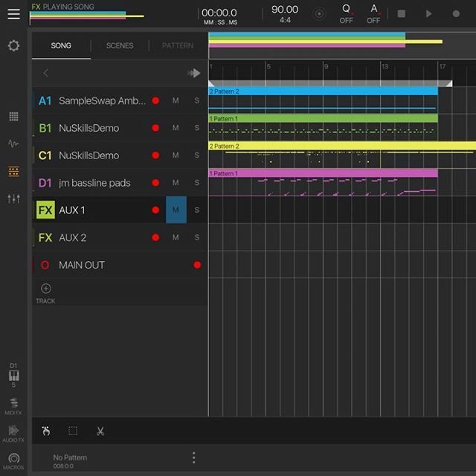Switch to the PATTERN tab

178,45
